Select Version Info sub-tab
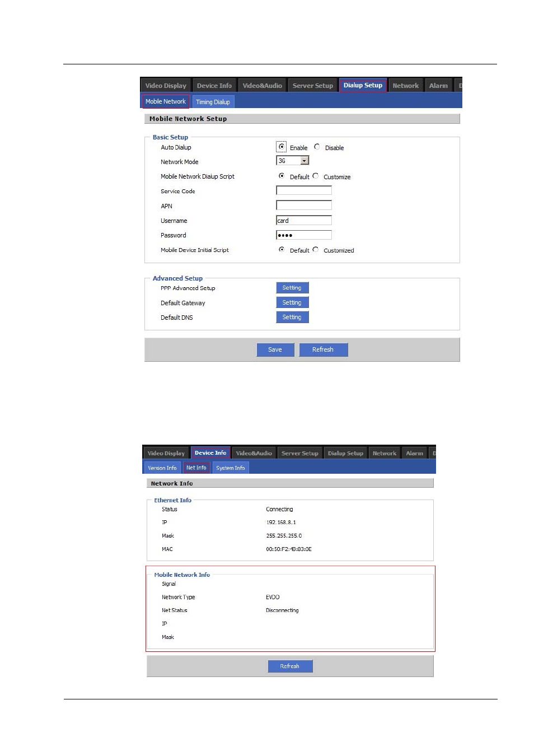The width and height of the screenshot is (534, 756). (x=162, y=468)
